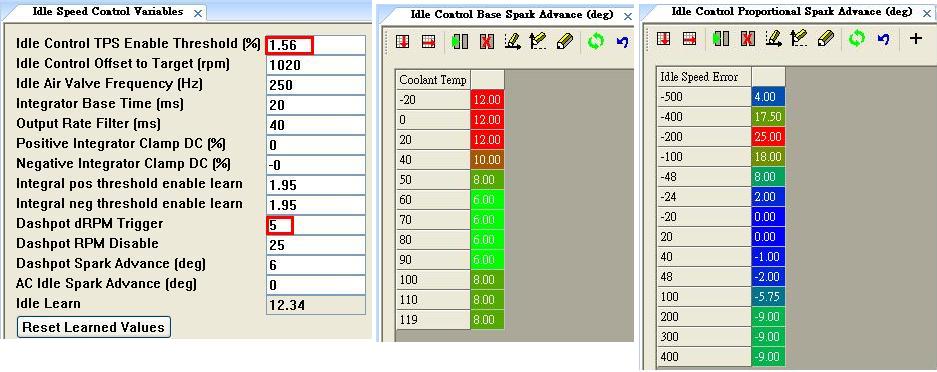
Task: Click the Idle Learn value 12.34
Action: pyautogui.click(x=316, y=305)
